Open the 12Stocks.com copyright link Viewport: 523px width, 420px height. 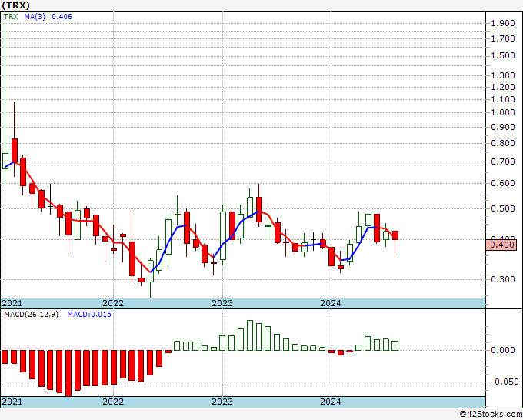pyautogui.click(x=491, y=415)
